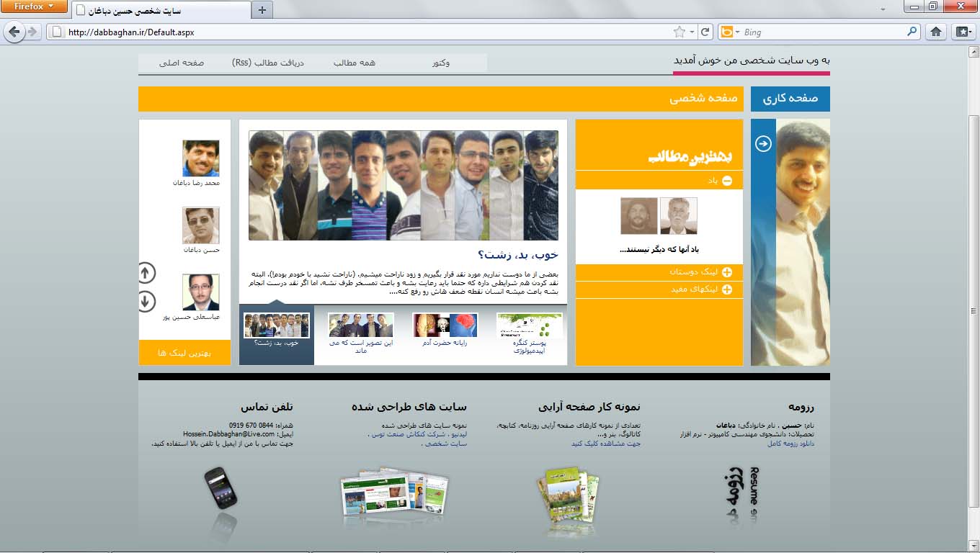Select the رایانه حضرت آدم thumbnail
The width and height of the screenshot is (980, 553).
(x=445, y=330)
